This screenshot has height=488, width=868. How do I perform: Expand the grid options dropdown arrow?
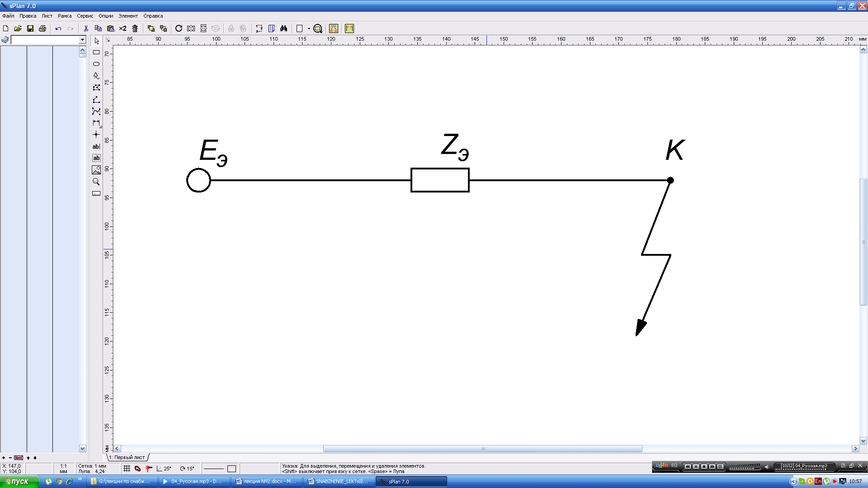pos(309,28)
